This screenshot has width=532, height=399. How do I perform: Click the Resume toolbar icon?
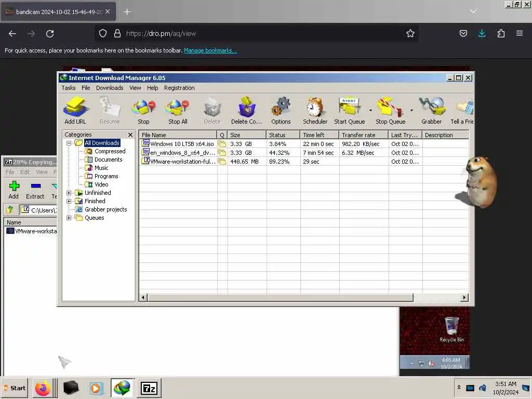(110, 111)
